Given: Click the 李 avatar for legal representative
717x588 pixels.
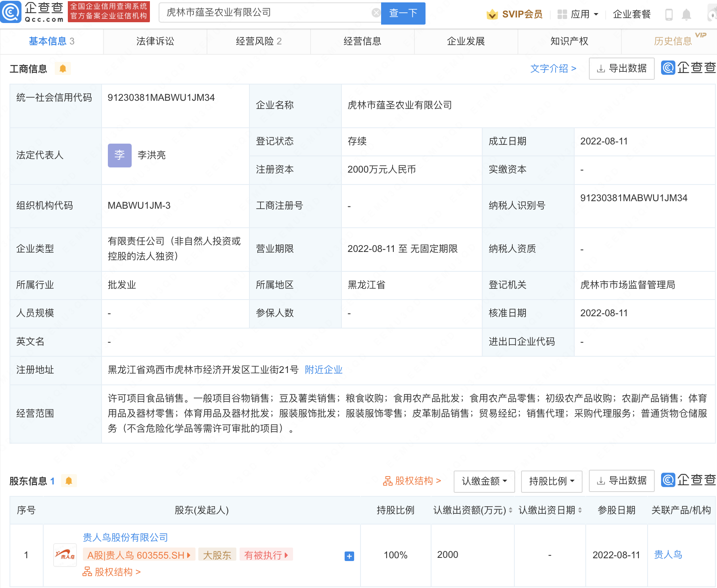Looking at the screenshot, I should pyautogui.click(x=119, y=155).
